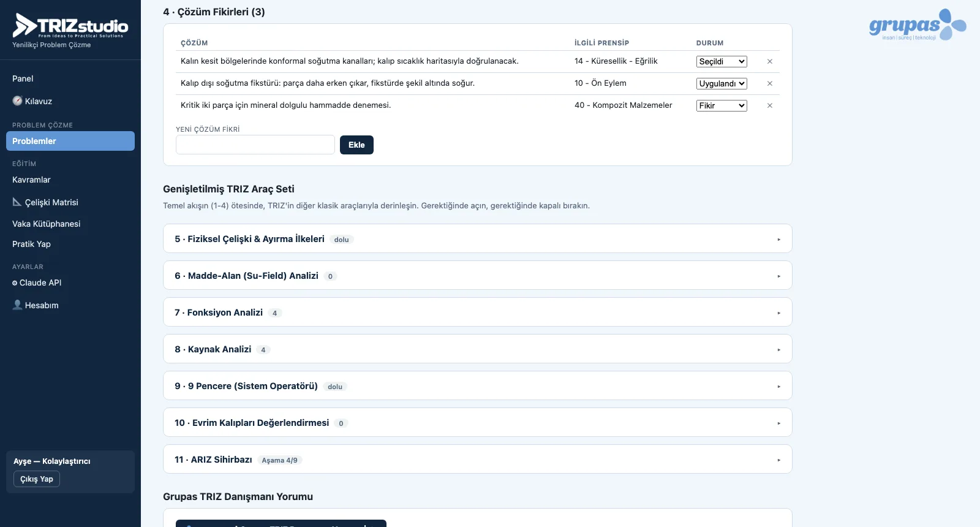
Task: Click the 'Ayşe — Kolaylaştırıcı' user label
Action: (52, 461)
